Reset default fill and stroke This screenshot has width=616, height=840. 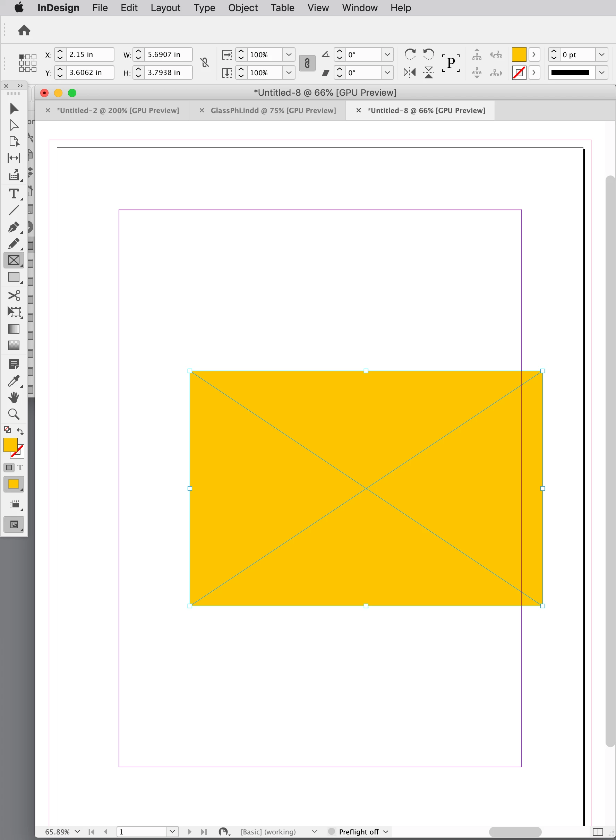tap(8, 429)
